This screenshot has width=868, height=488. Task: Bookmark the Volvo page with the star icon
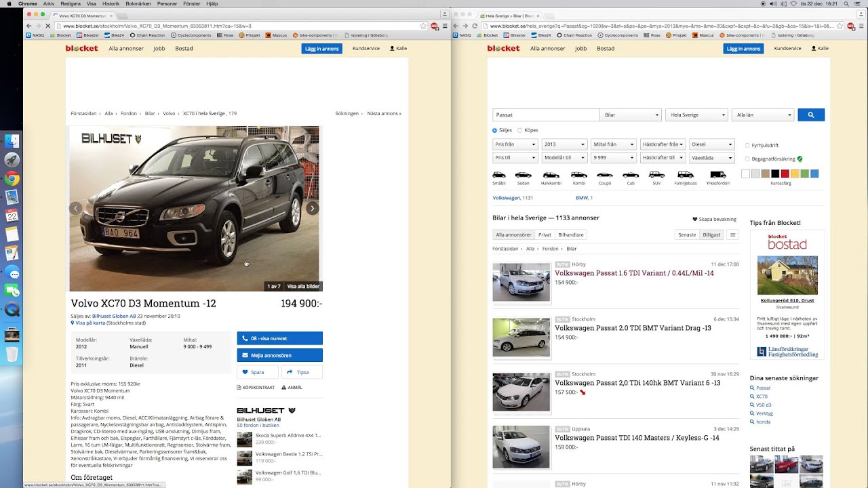(x=424, y=26)
